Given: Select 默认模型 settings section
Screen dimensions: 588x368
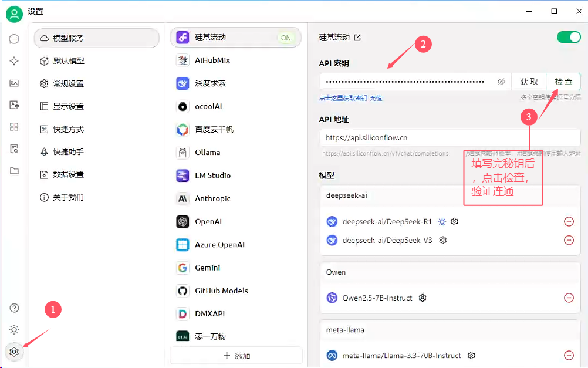Looking at the screenshot, I should 97,61.
